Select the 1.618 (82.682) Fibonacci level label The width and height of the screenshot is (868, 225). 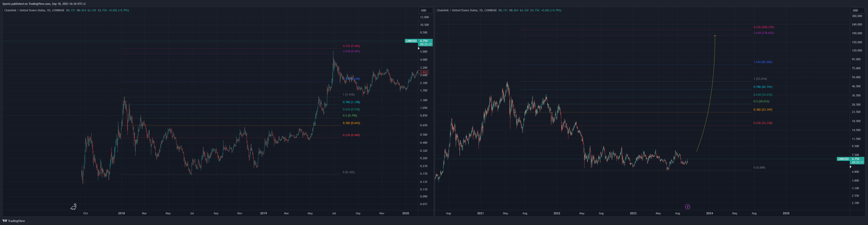click(763, 62)
